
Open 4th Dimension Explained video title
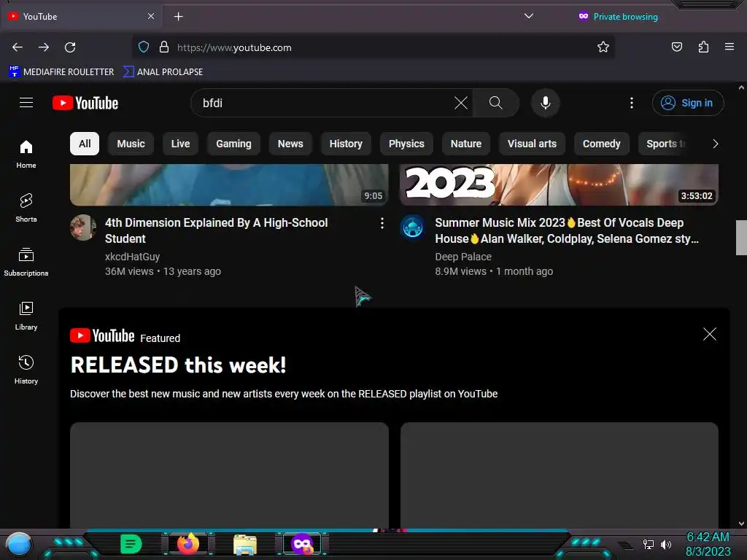[x=216, y=230]
